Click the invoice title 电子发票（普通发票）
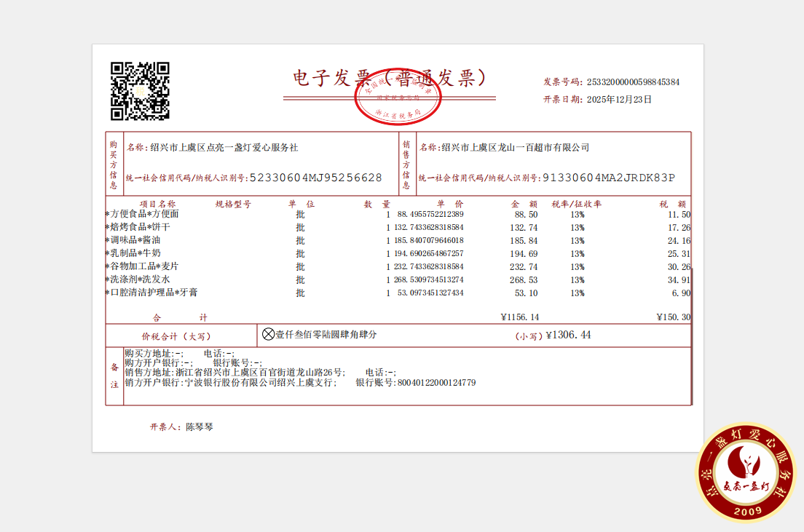The height and width of the screenshot is (532, 804). 389,77
